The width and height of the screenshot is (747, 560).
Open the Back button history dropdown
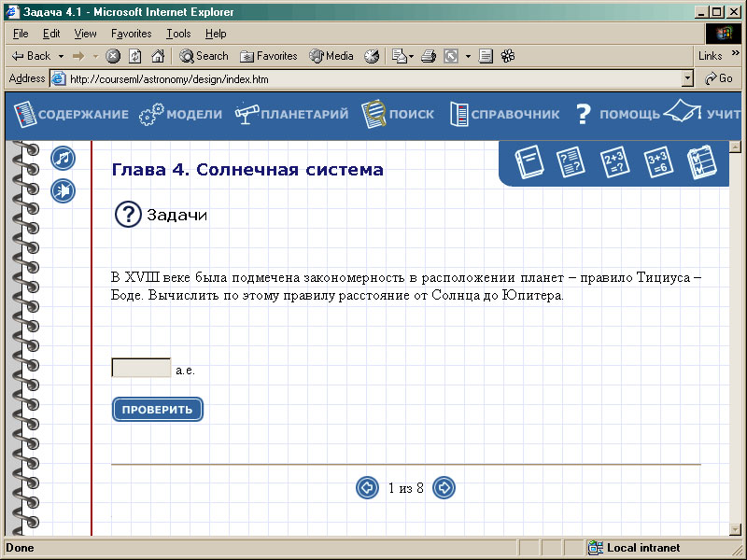coord(59,56)
